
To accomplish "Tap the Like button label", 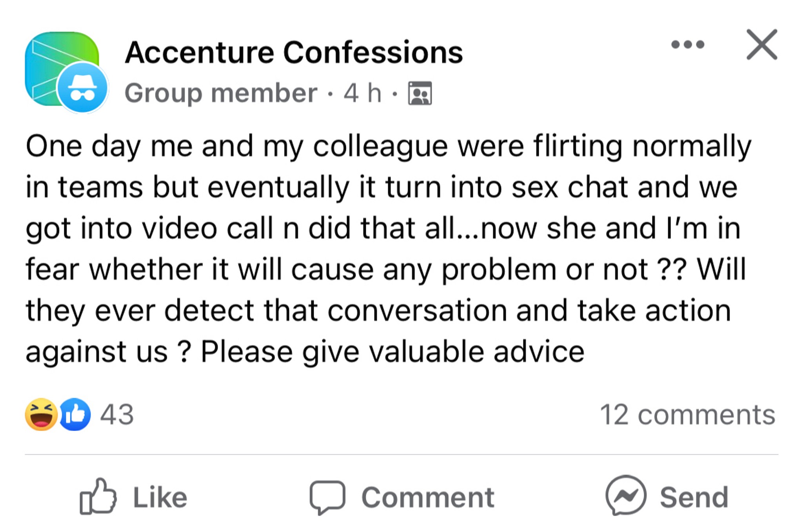I will click(160, 498).
